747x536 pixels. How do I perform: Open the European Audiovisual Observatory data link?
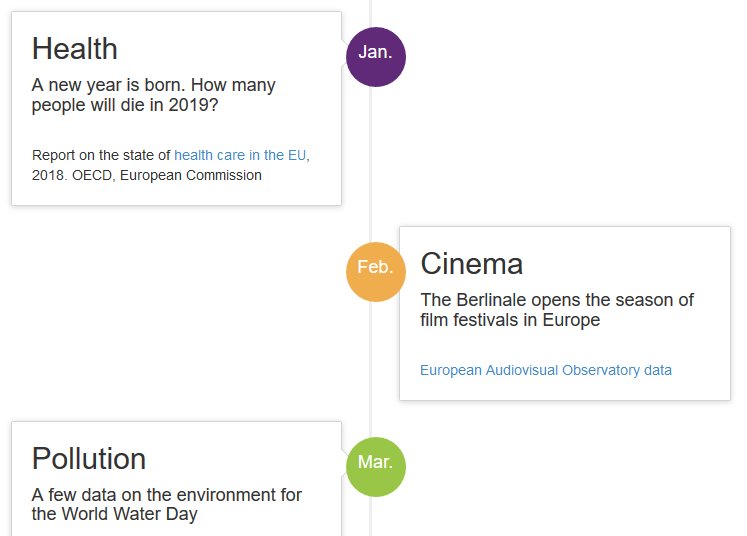pyautogui.click(x=546, y=370)
